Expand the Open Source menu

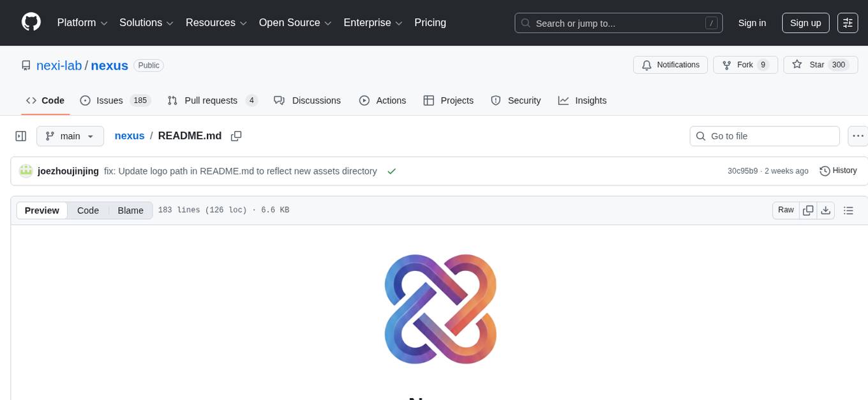click(295, 23)
